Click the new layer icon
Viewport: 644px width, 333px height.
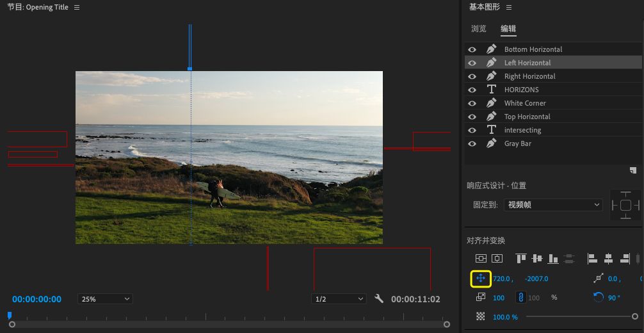click(x=633, y=170)
